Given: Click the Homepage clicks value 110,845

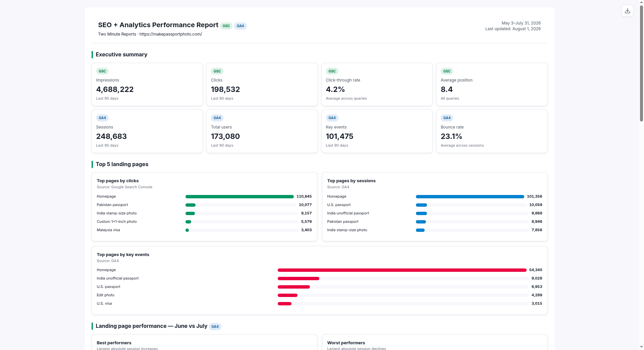Looking at the screenshot, I should pos(304,197).
